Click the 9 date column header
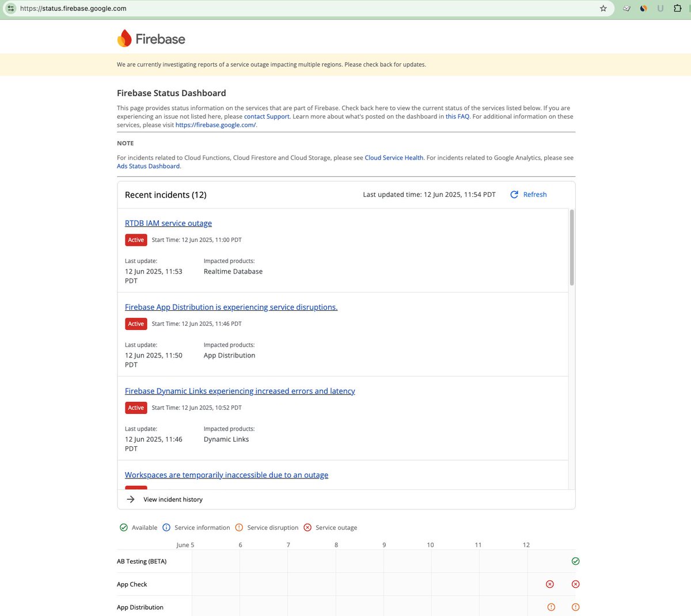The image size is (691, 616). [x=384, y=545]
